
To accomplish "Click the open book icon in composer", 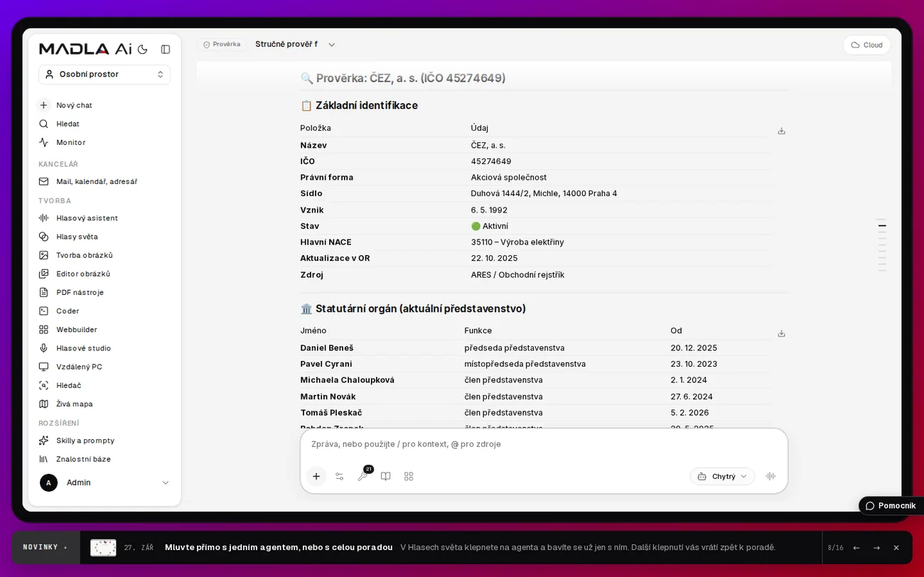I will 386,476.
